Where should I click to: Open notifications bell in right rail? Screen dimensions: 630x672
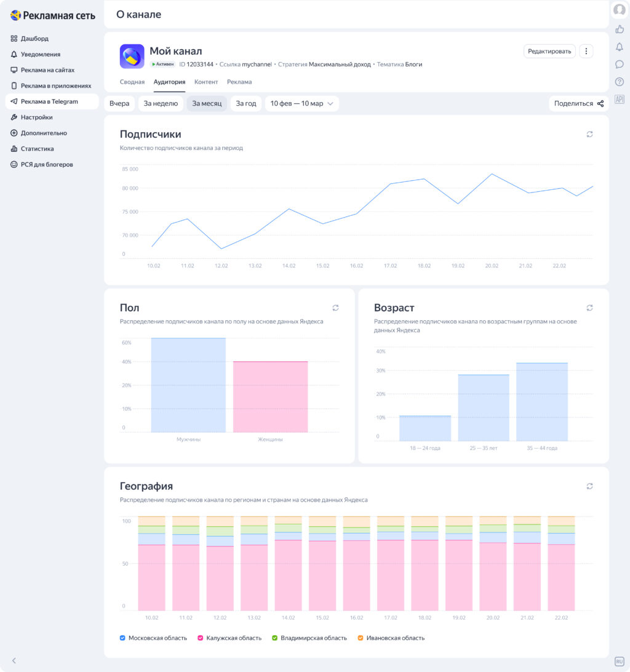click(620, 47)
